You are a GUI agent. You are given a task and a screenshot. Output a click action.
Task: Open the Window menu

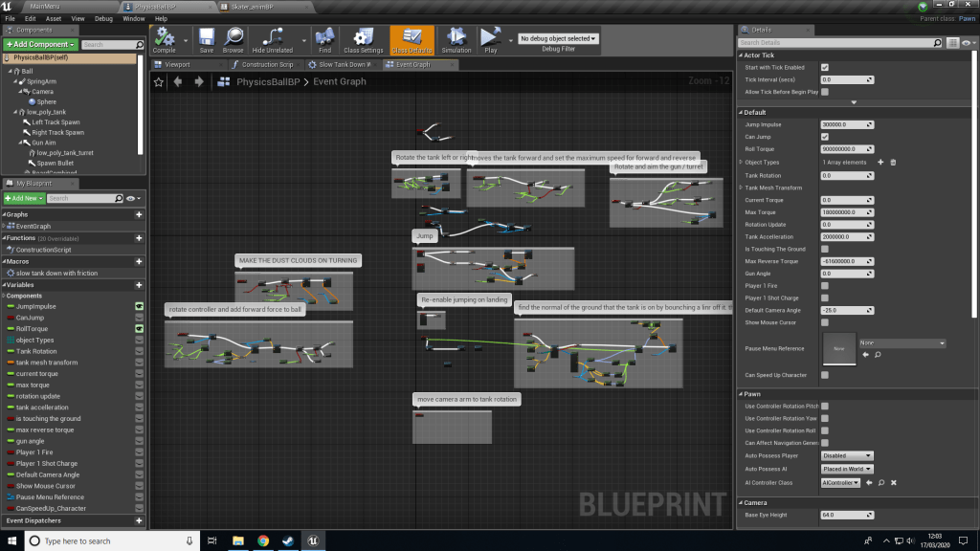(x=134, y=18)
